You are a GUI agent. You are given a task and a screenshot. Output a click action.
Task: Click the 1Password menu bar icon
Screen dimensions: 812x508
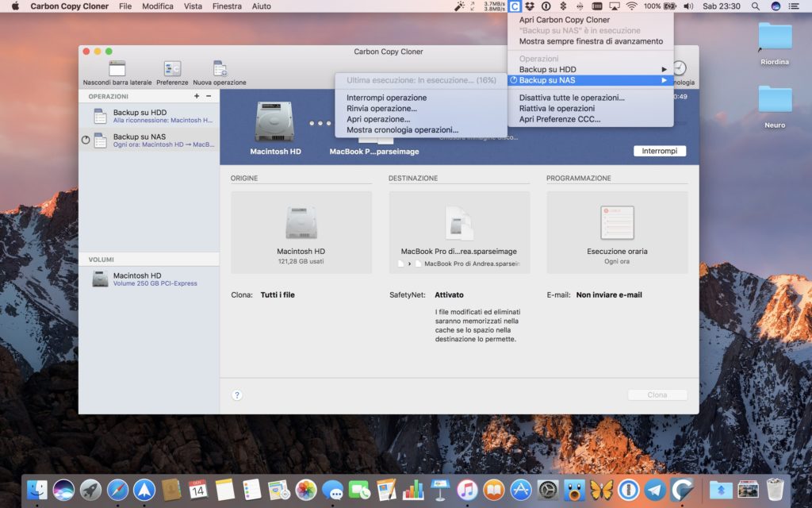[x=546, y=6]
